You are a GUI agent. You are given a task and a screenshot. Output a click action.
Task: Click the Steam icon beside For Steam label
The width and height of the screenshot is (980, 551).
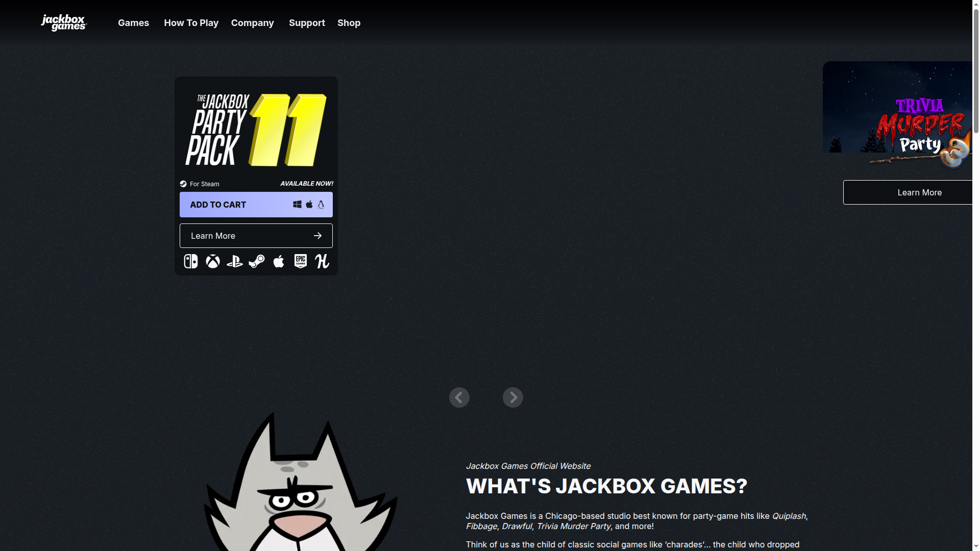tap(184, 184)
